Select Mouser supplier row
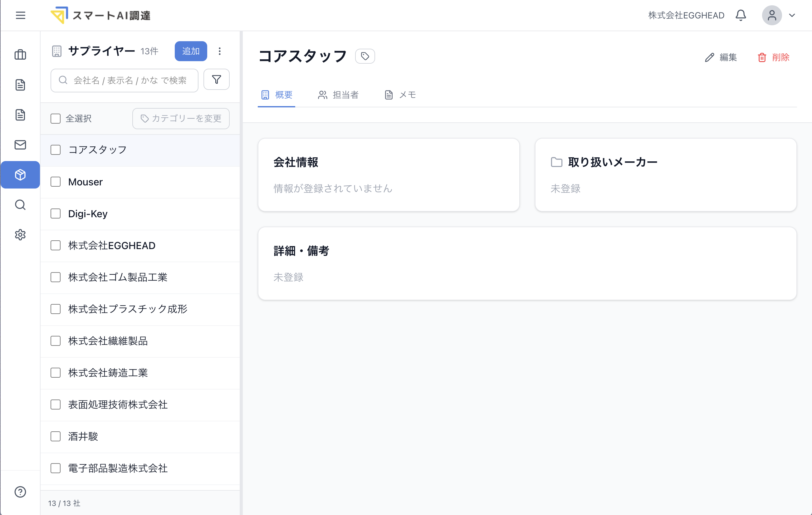 point(140,182)
